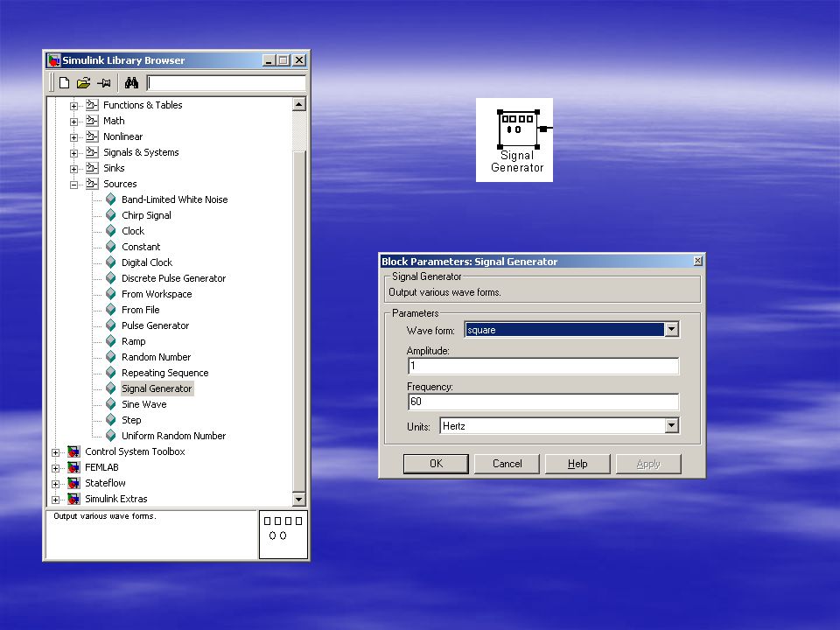Image resolution: width=840 pixels, height=630 pixels.
Task: Select the Uniform Random Number block icon
Action: click(x=111, y=436)
